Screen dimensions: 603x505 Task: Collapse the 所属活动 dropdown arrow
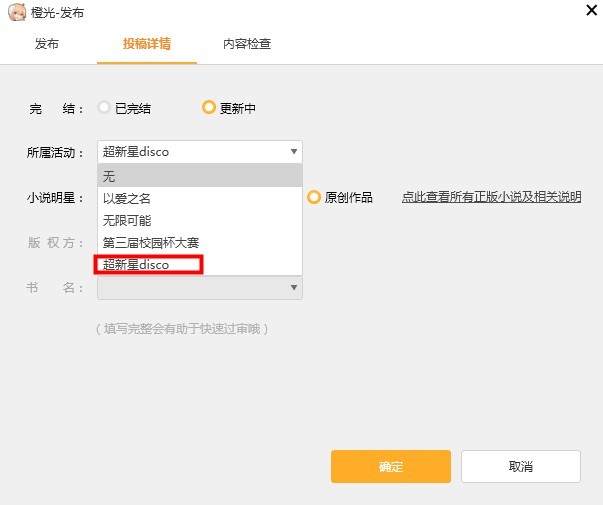coord(293,152)
